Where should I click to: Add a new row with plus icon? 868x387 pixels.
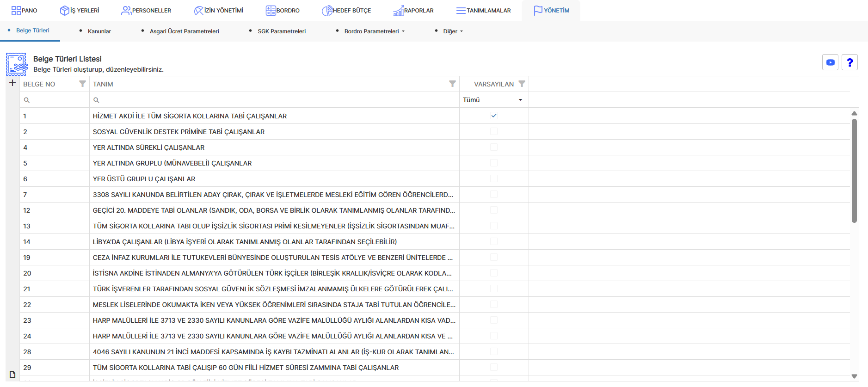click(12, 83)
